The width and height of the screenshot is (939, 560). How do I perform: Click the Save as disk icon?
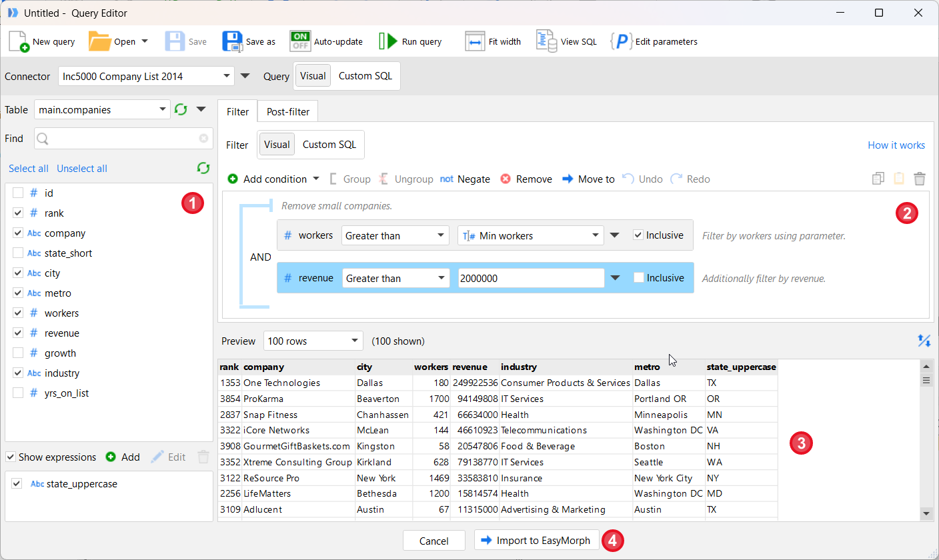233,41
